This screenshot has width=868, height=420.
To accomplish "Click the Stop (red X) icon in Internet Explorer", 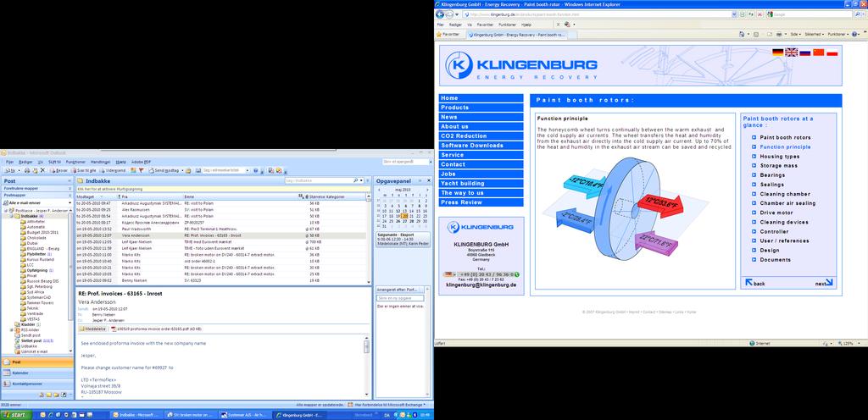I will 760,14.
